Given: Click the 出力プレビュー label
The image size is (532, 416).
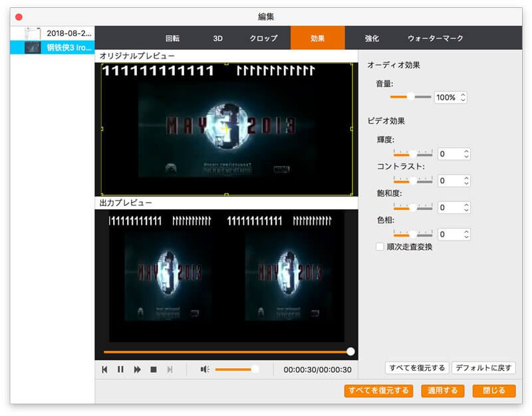Looking at the screenshot, I should (126, 203).
